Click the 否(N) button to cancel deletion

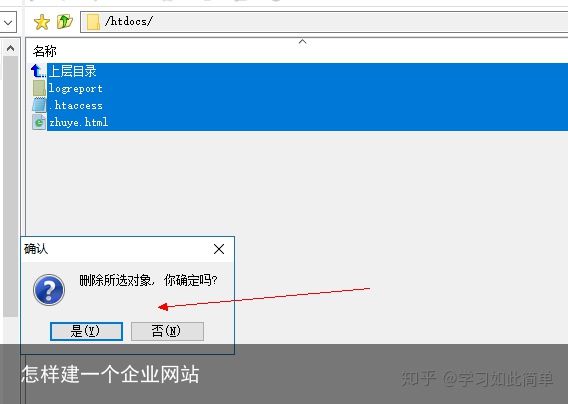[x=167, y=331]
